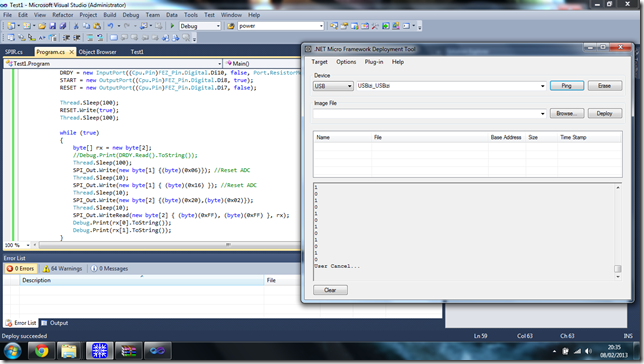Click the Ping button
The width and height of the screenshot is (644, 364).
pos(567,86)
